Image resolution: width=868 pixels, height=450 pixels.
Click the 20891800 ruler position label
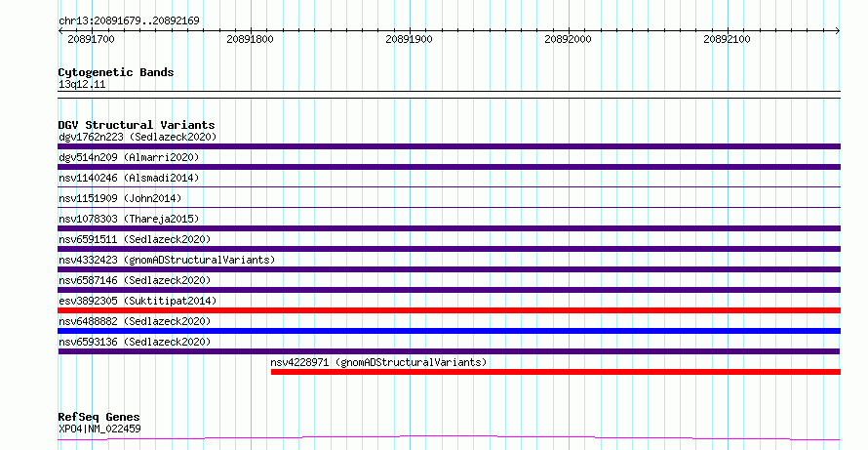tap(250, 39)
